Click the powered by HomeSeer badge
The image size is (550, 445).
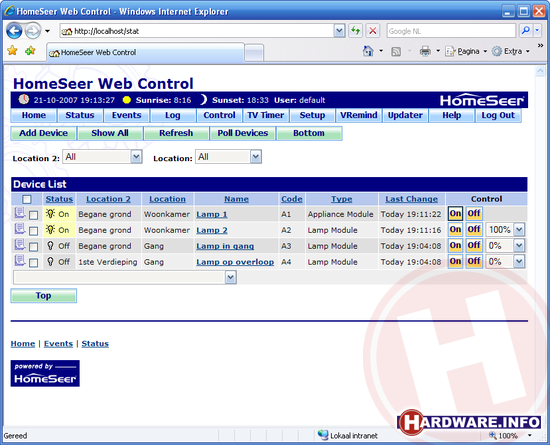[x=45, y=373]
